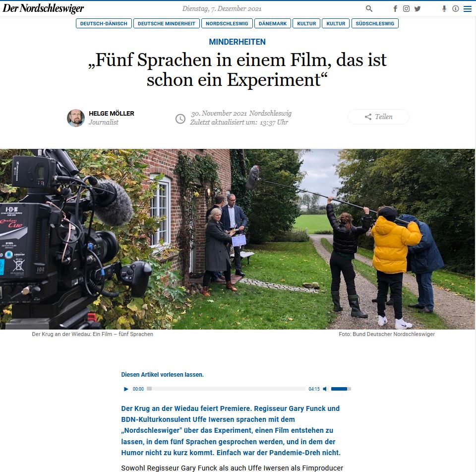Select the Deutsch-Dänisch tag
476x472 pixels.
pos(104,23)
